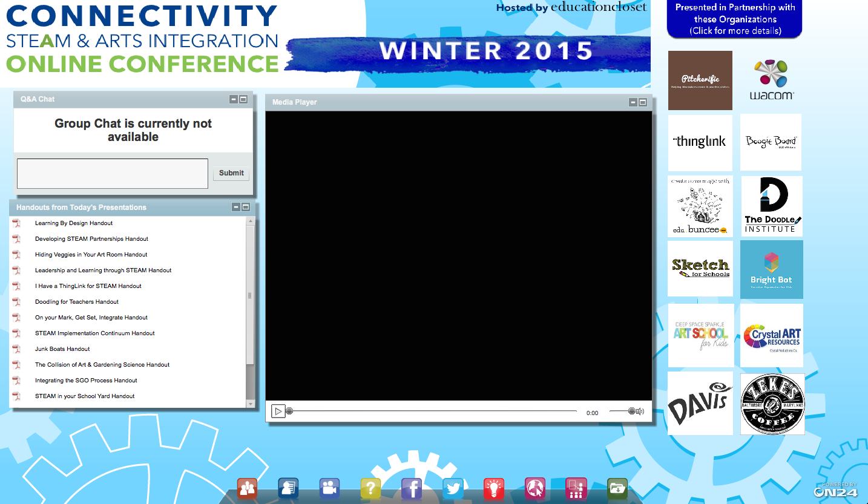The image size is (868, 504).
Task: Click PDF icon beside Doodling for Teachers Handout
Action: click(17, 302)
